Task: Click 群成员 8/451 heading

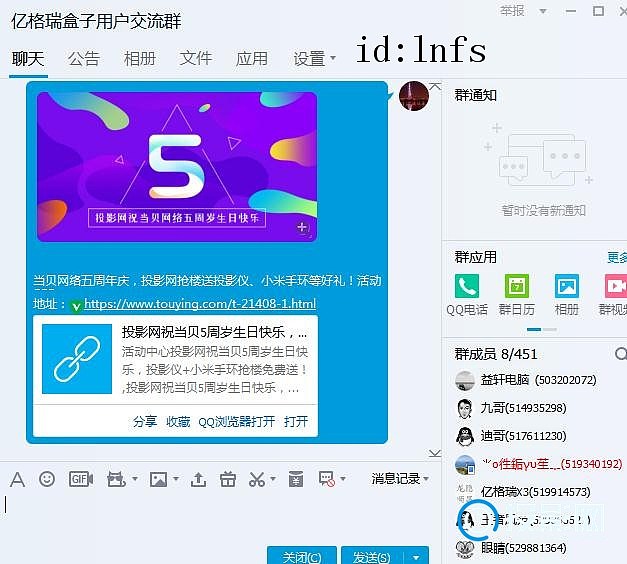Action: (x=496, y=354)
